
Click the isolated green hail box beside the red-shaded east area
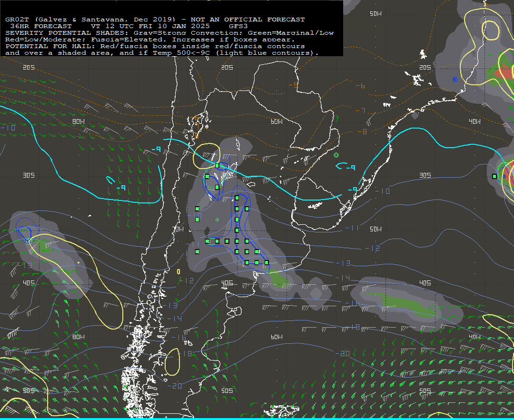point(494,176)
